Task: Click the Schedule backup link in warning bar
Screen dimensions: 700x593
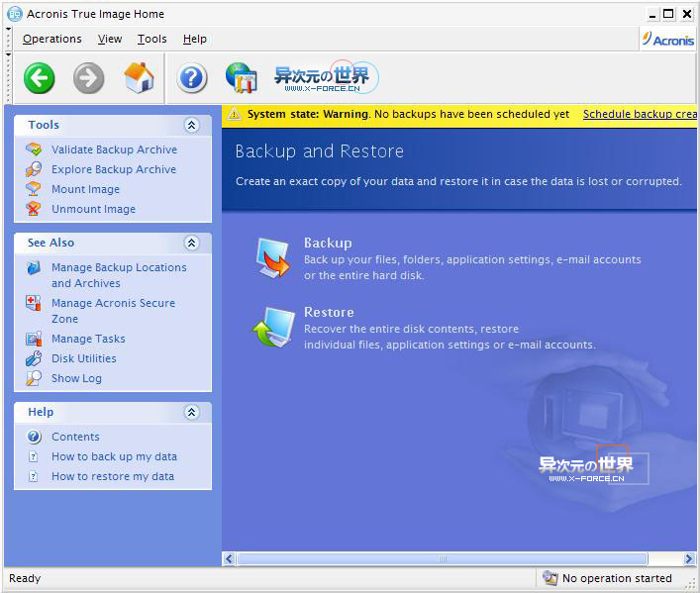Action: tap(640, 114)
